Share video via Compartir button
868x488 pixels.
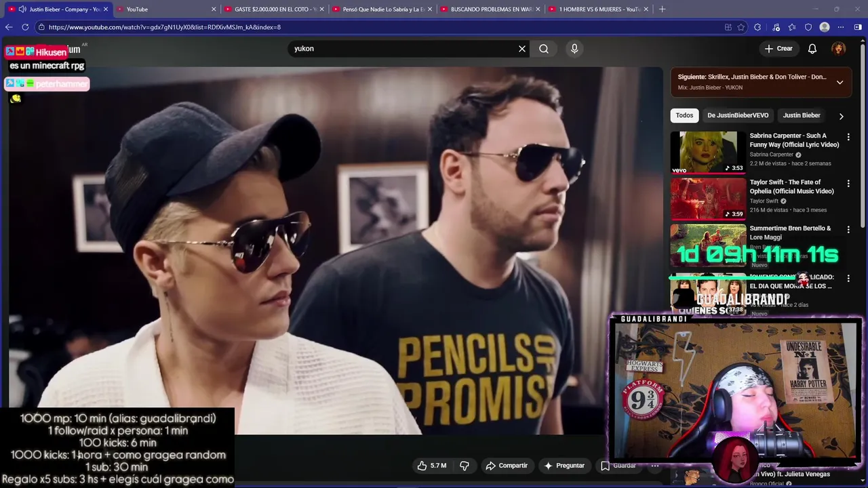click(507, 466)
